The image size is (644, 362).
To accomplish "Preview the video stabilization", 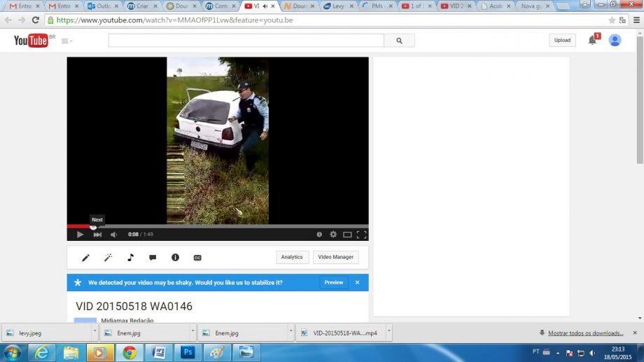I will [x=334, y=282].
